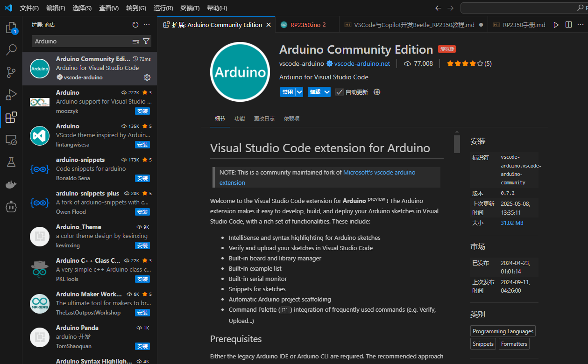Open Microsoft's vscode arduino extension link
Viewport: 588px width, 364px height.
click(x=318, y=177)
